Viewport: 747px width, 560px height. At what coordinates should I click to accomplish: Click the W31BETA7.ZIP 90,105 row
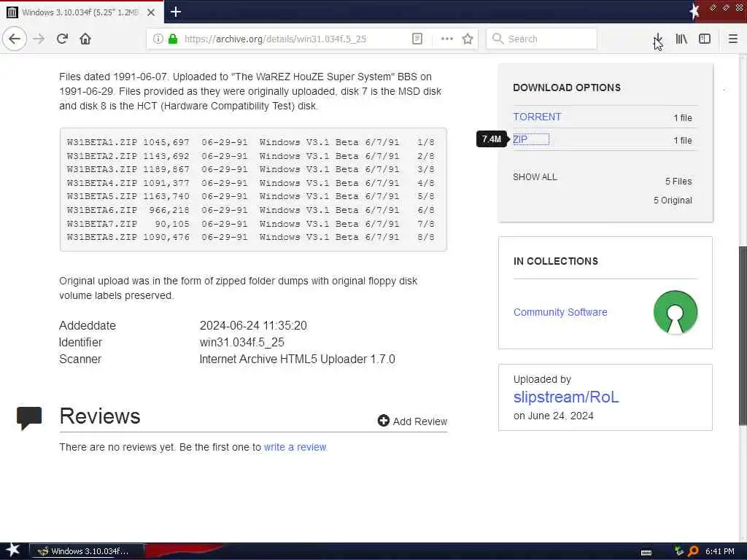tap(251, 223)
